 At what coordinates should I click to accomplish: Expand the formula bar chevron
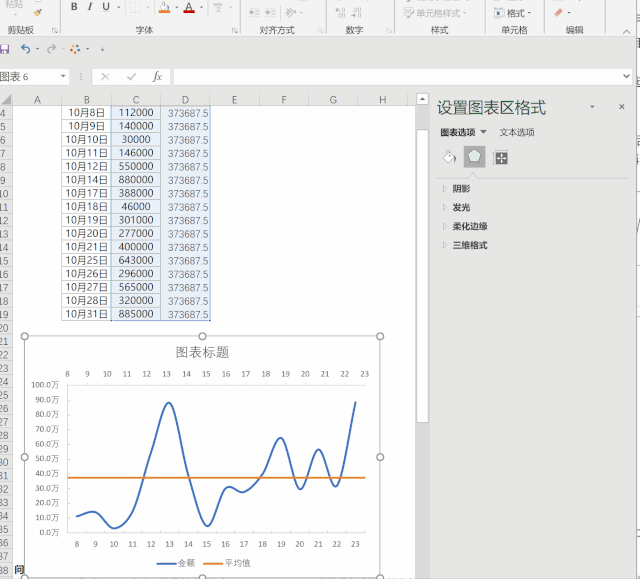(627, 76)
